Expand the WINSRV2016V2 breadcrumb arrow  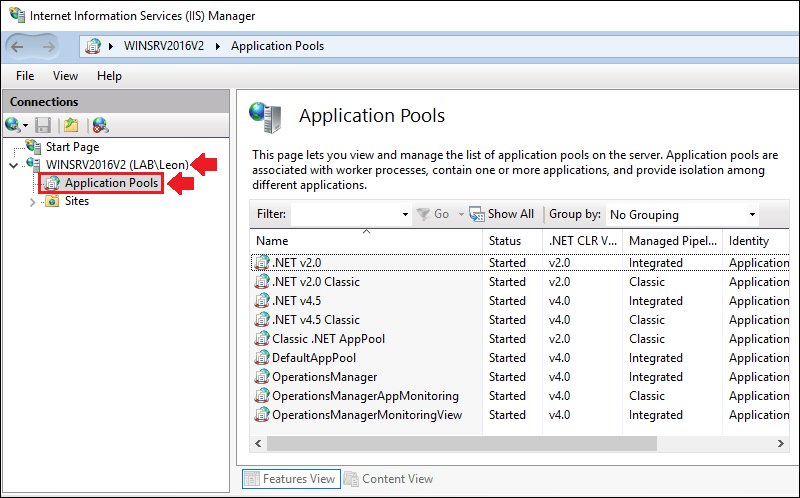coord(111,46)
